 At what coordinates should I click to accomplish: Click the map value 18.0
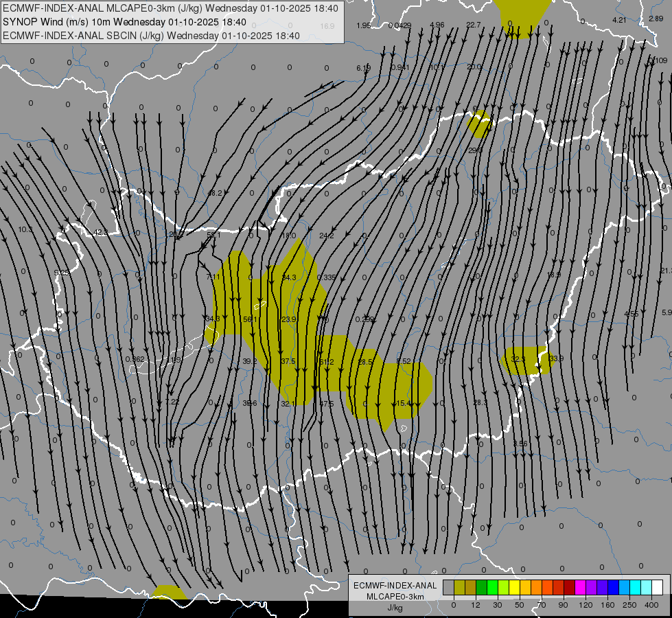pos(288,236)
